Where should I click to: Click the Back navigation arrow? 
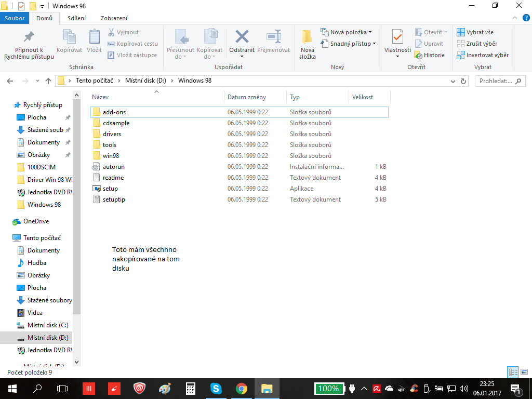coord(10,81)
